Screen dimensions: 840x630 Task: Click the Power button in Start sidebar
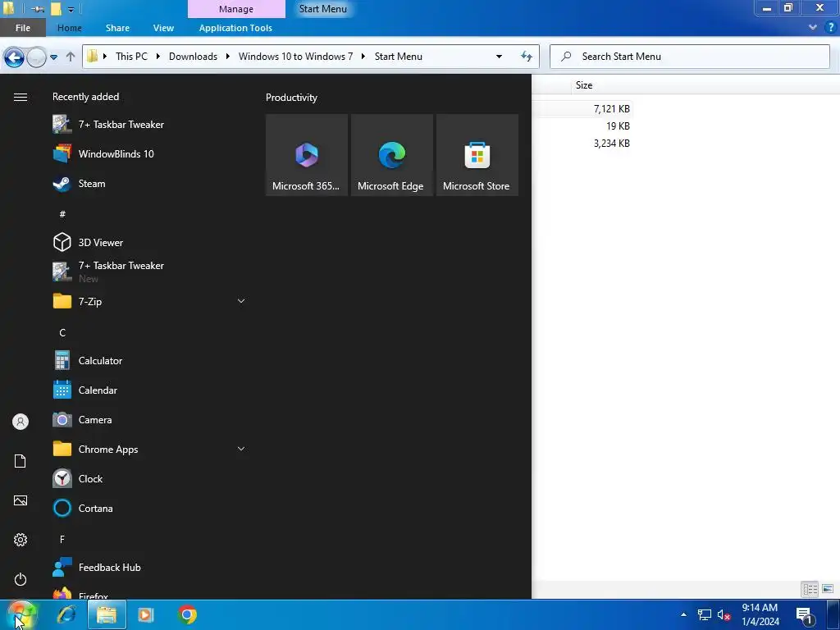[x=21, y=579]
